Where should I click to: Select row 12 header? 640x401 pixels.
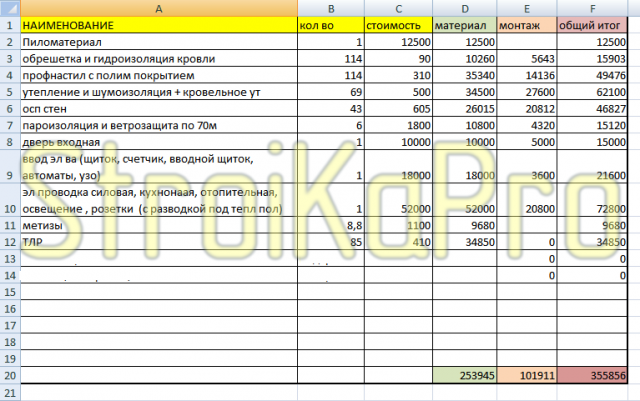tap(10, 242)
